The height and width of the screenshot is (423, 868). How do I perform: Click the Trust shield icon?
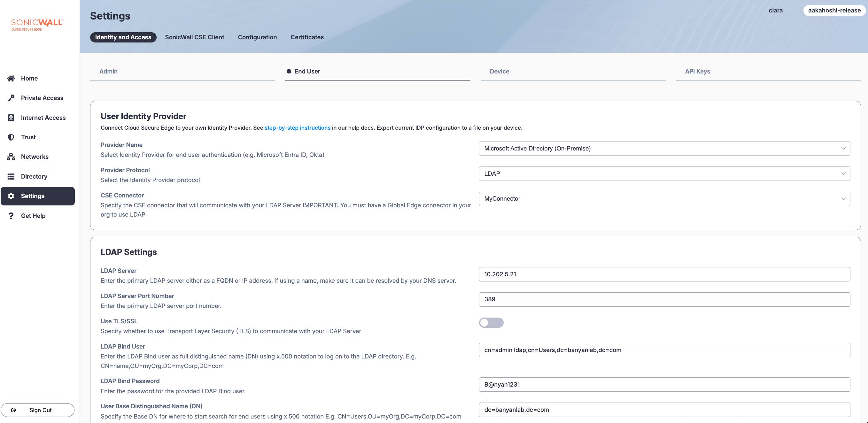[11, 137]
